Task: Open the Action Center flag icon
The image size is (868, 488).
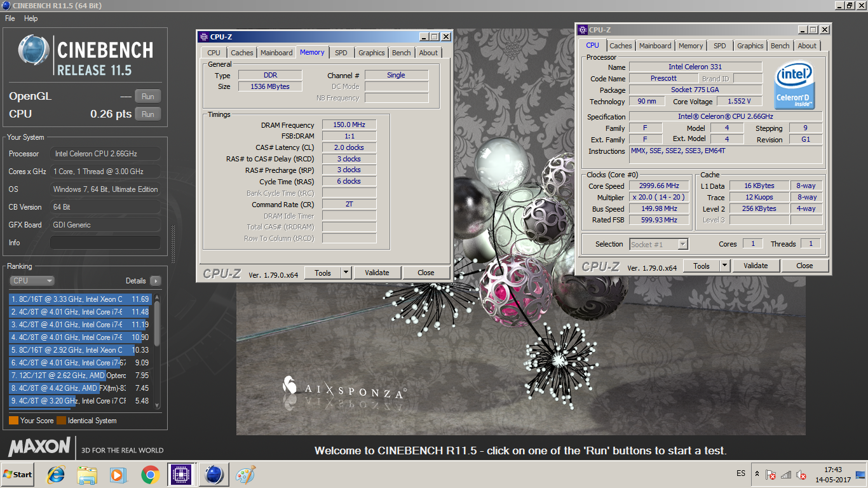Action: pyautogui.click(x=770, y=475)
